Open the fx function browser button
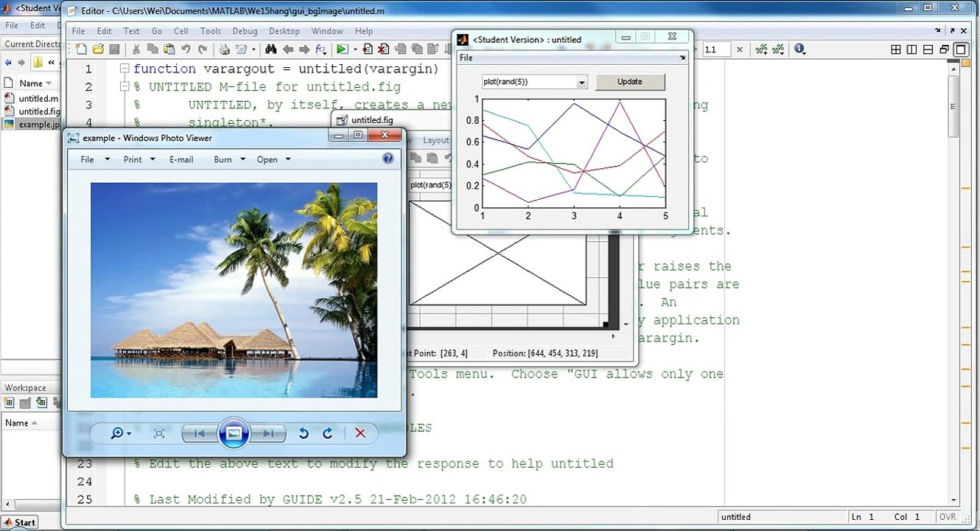 pyautogui.click(x=320, y=49)
